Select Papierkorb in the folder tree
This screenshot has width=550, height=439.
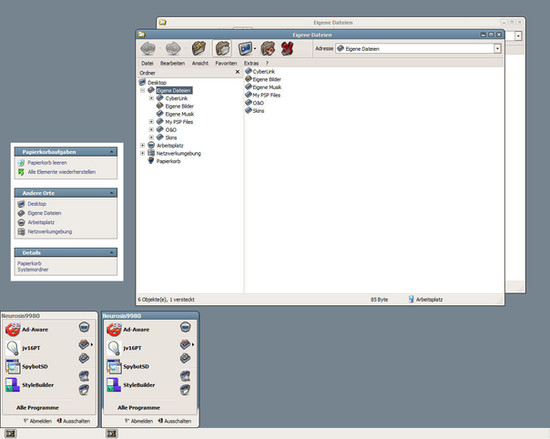[168, 161]
